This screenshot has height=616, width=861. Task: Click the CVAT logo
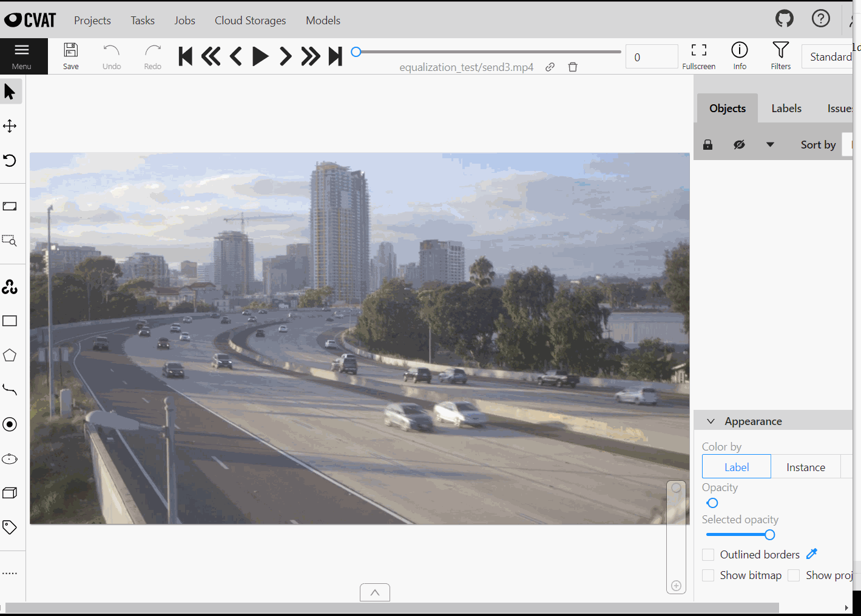pos(30,20)
